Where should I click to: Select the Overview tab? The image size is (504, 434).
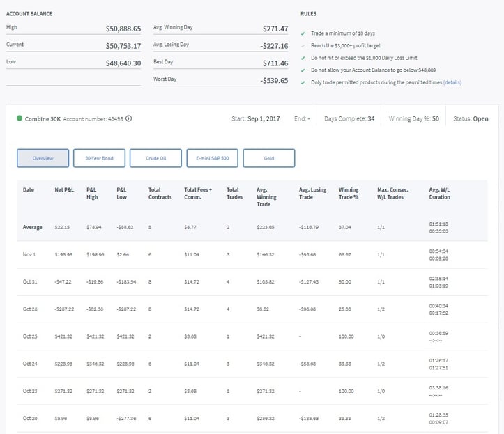click(x=43, y=158)
